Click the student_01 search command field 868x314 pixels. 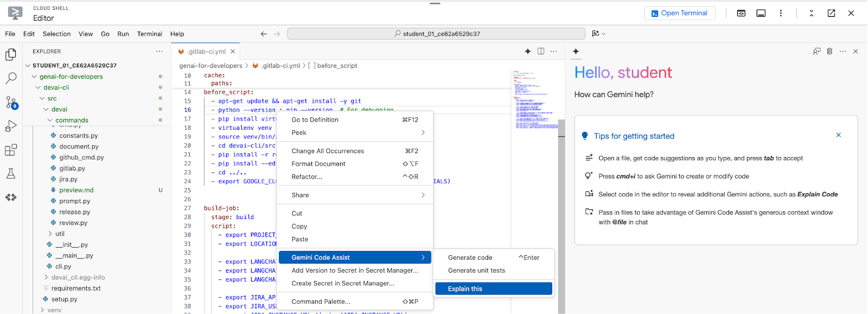click(x=436, y=34)
